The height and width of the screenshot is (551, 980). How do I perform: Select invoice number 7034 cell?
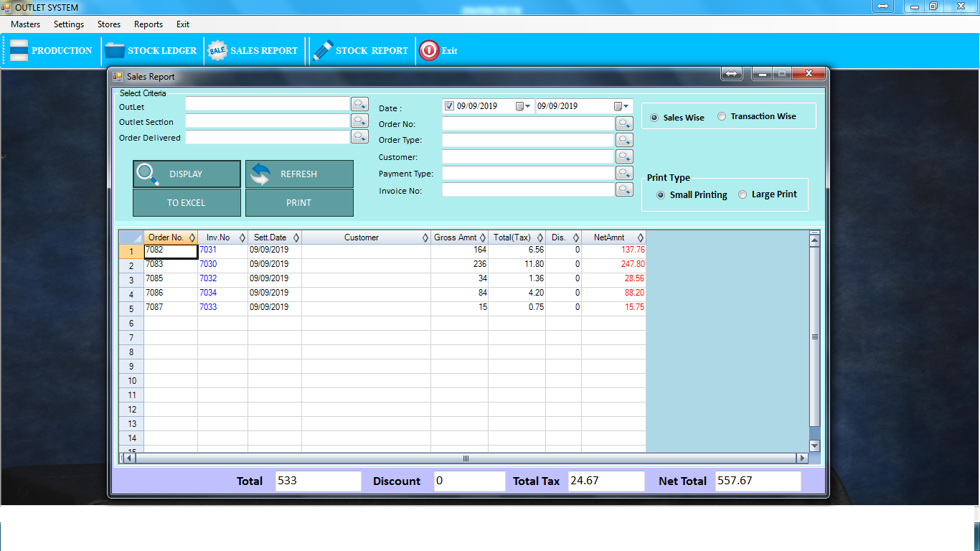pyautogui.click(x=223, y=293)
